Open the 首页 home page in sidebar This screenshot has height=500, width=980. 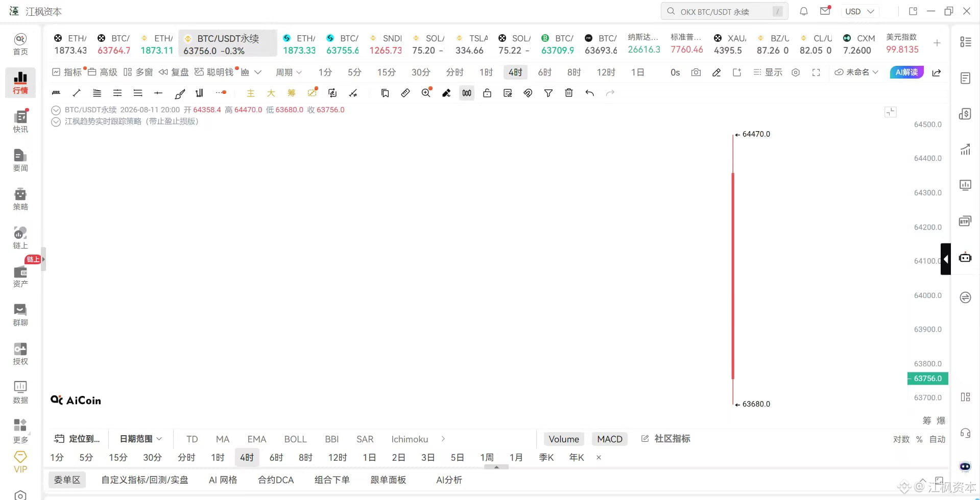pos(20,44)
